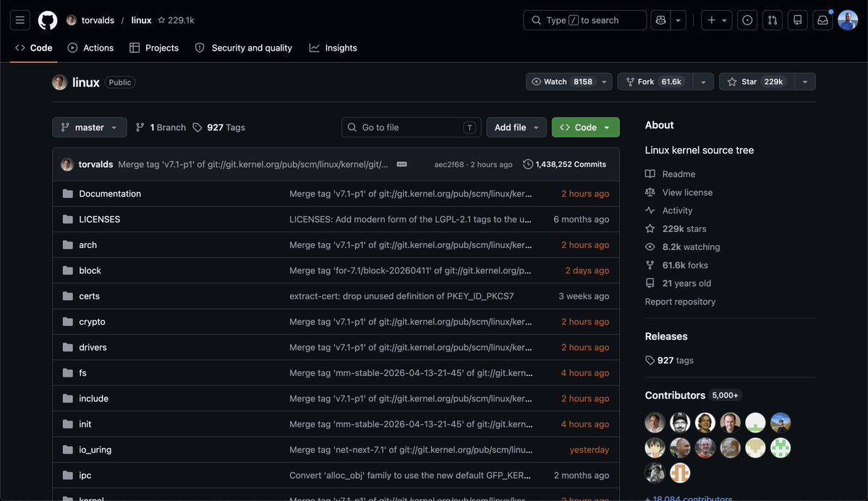Open the notifications inbox icon

[822, 20]
